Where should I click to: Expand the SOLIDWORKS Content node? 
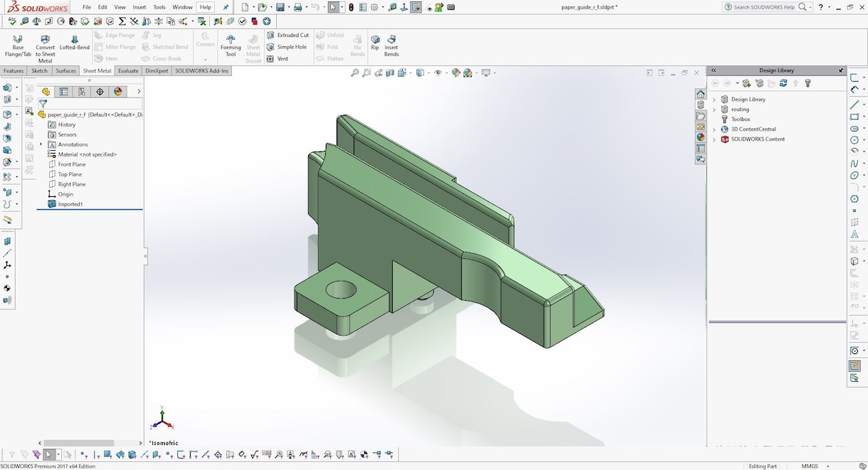tap(714, 139)
